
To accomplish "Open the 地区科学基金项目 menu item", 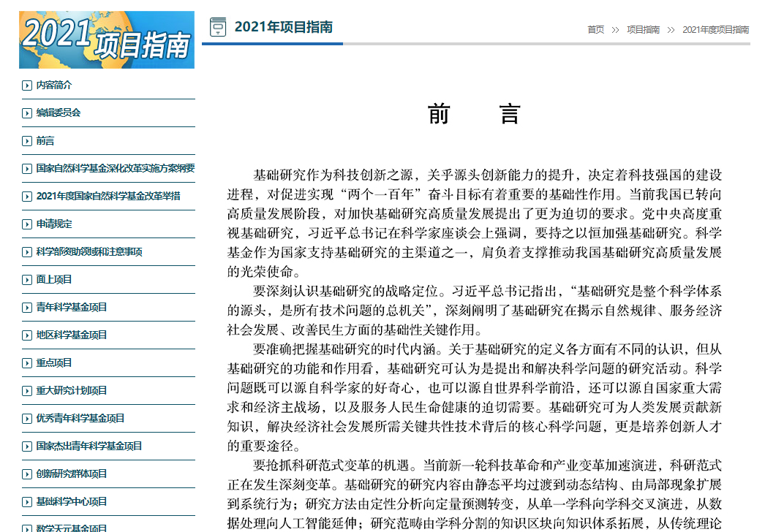I will pyautogui.click(x=71, y=335).
